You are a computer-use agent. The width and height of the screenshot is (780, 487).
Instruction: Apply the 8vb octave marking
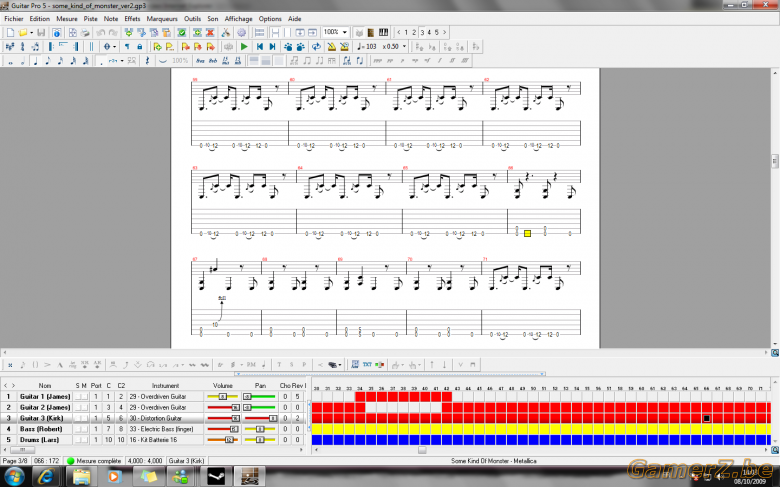(x=213, y=61)
